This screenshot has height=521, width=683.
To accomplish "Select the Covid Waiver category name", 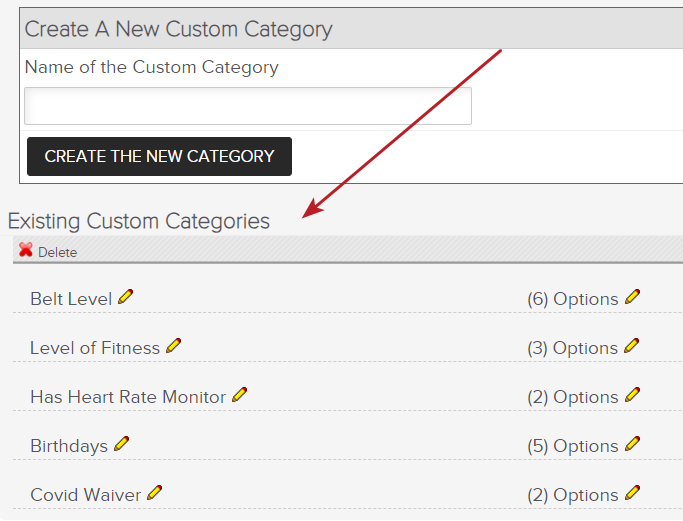I will 85,495.
